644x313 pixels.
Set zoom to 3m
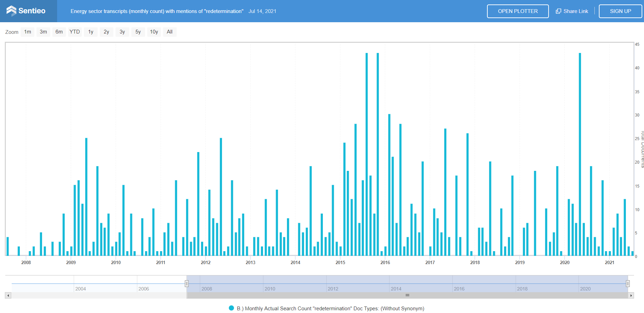(43, 32)
